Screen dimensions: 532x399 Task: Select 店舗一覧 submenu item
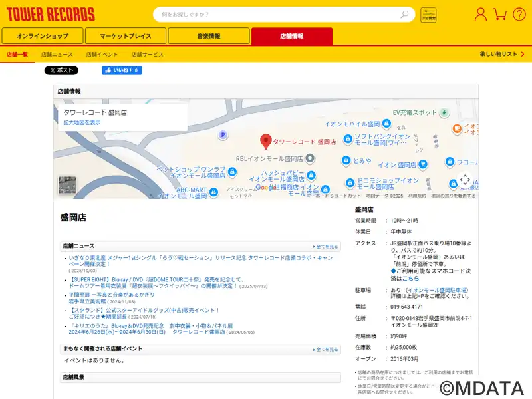pos(17,55)
